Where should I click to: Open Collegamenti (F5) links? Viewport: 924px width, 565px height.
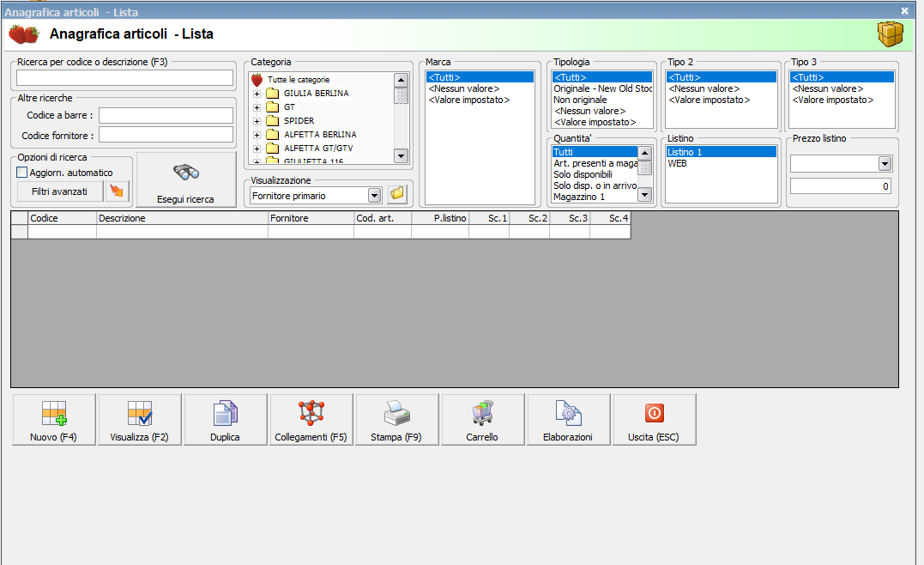point(311,419)
